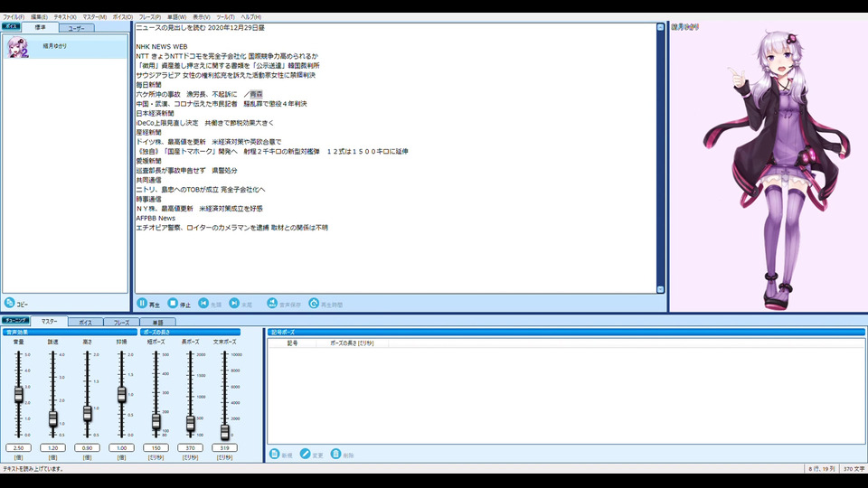Click the 短ポーズ short pause slider handle

click(156, 422)
